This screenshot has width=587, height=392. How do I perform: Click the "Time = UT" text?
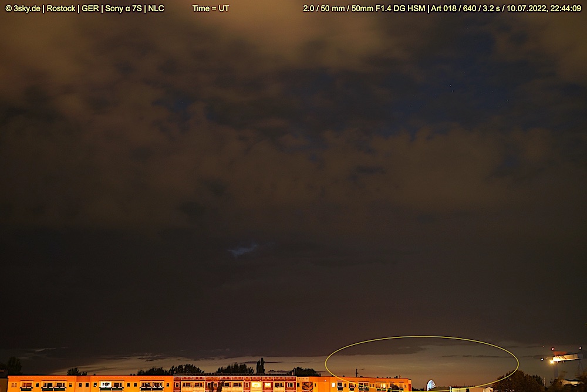(211, 9)
